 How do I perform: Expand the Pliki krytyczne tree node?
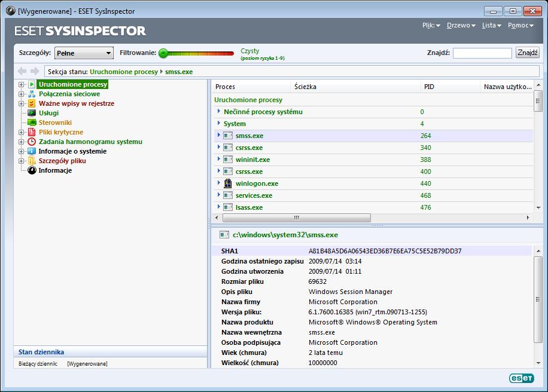click(22, 132)
